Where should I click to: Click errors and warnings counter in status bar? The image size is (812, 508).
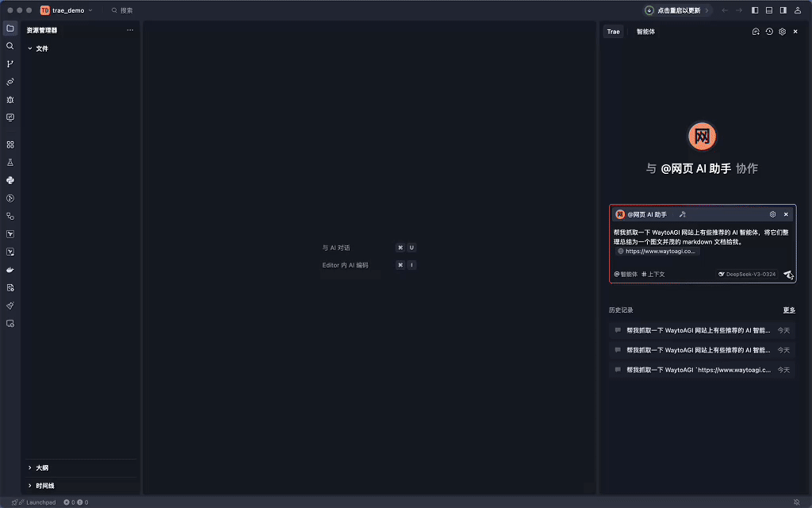click(75, 502)
